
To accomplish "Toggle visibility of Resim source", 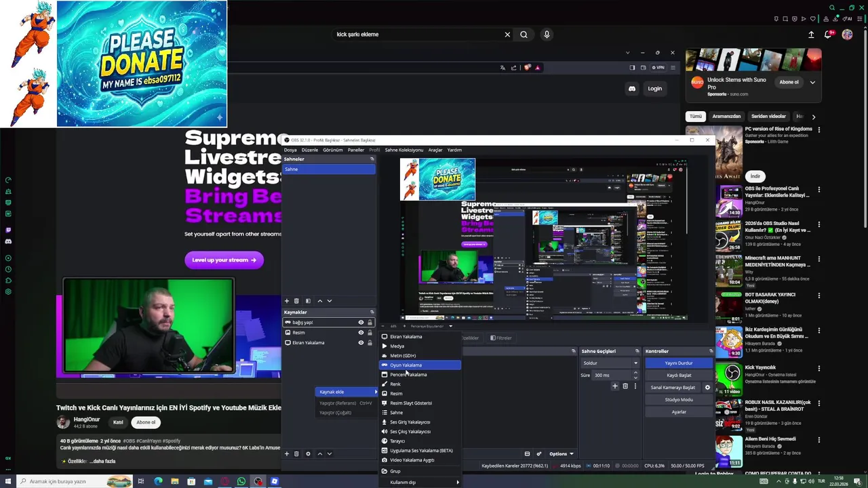I will pyautogui.click(x=361, y=333).
